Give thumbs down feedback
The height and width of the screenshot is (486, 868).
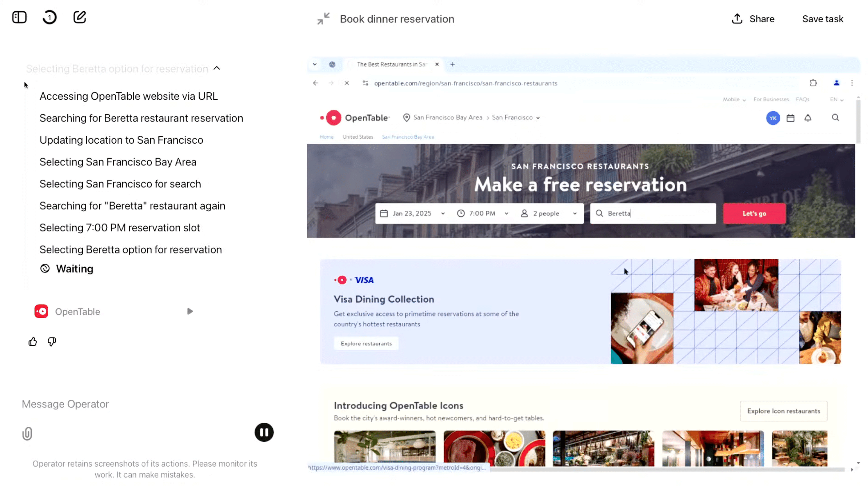[51, 342]
